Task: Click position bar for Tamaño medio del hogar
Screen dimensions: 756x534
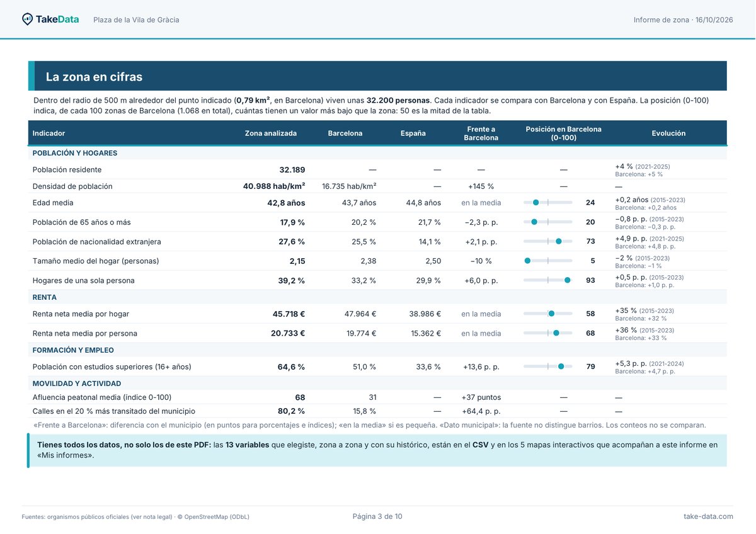Action: point(548,261)
